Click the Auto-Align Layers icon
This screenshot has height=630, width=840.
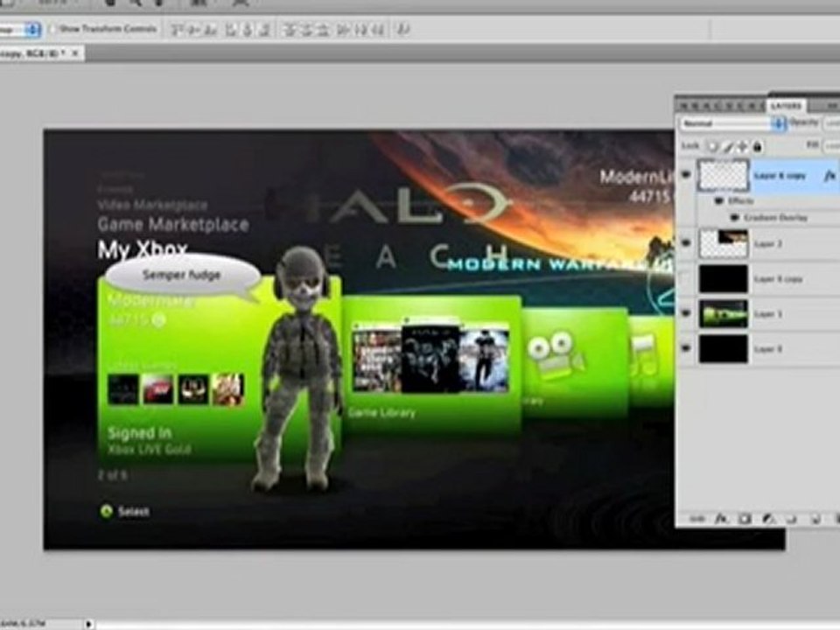402,30
